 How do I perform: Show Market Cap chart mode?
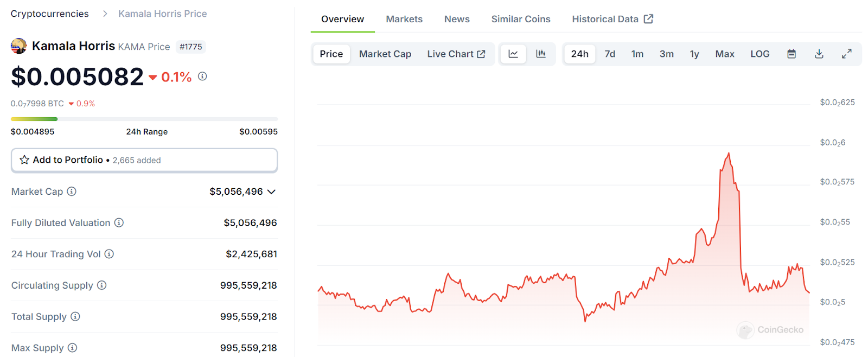tap(385, 54)
